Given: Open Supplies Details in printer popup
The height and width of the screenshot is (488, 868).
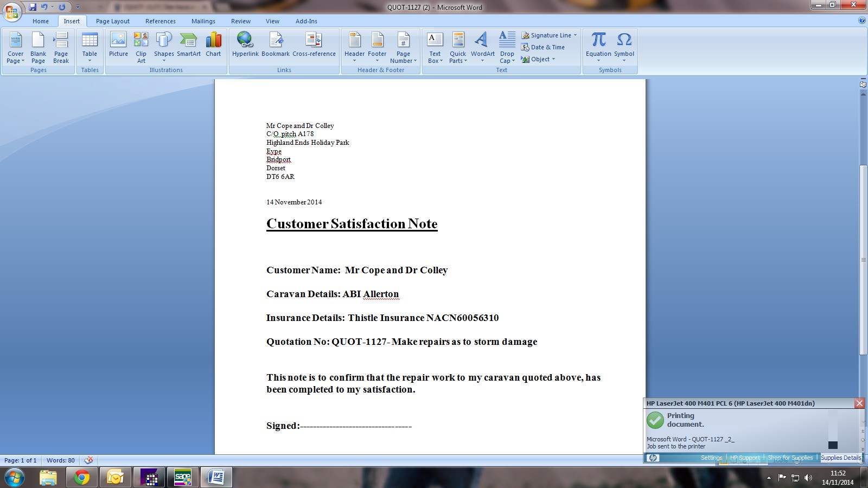Looking at the screenshot, I should [x=840, y=458].
